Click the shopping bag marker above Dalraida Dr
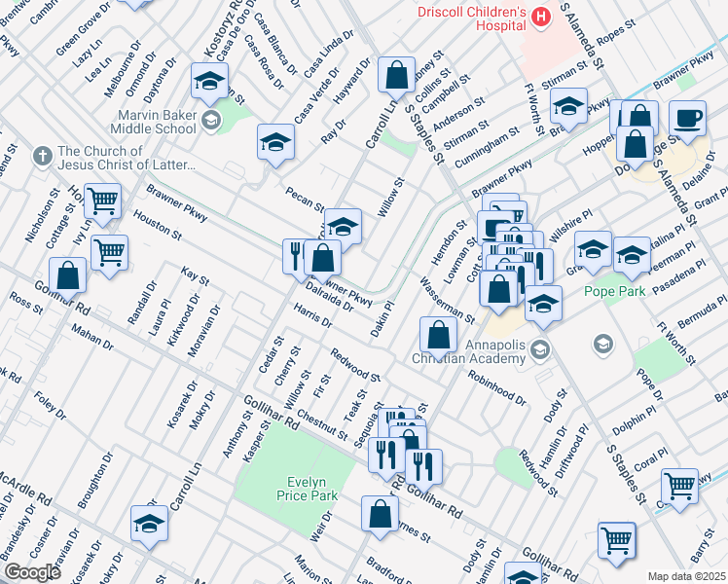The image size is (728, 584). [323, 259]
